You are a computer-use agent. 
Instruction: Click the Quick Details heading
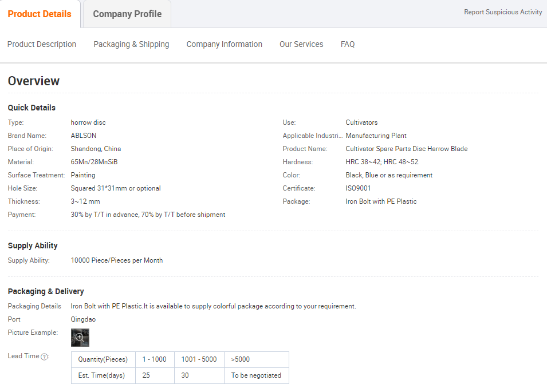32,108
